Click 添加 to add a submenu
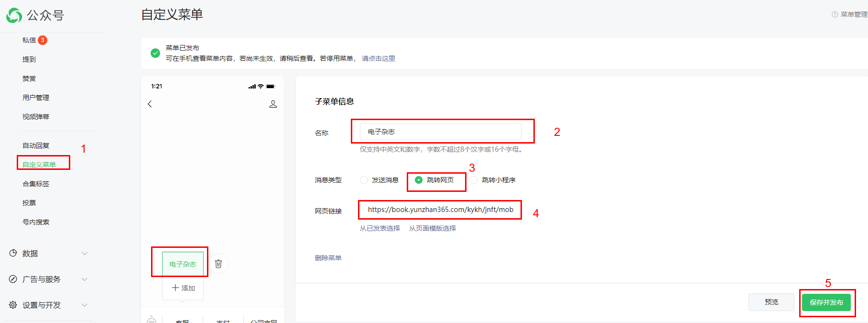Screen dimensions: 868x323 (x=183, y=288)
